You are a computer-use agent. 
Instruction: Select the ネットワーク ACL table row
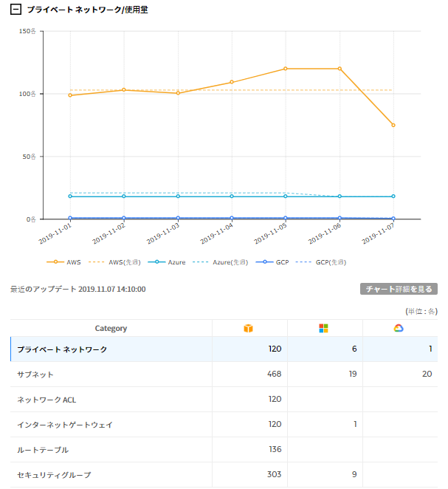pyautogui.click(x=46, y=400)
